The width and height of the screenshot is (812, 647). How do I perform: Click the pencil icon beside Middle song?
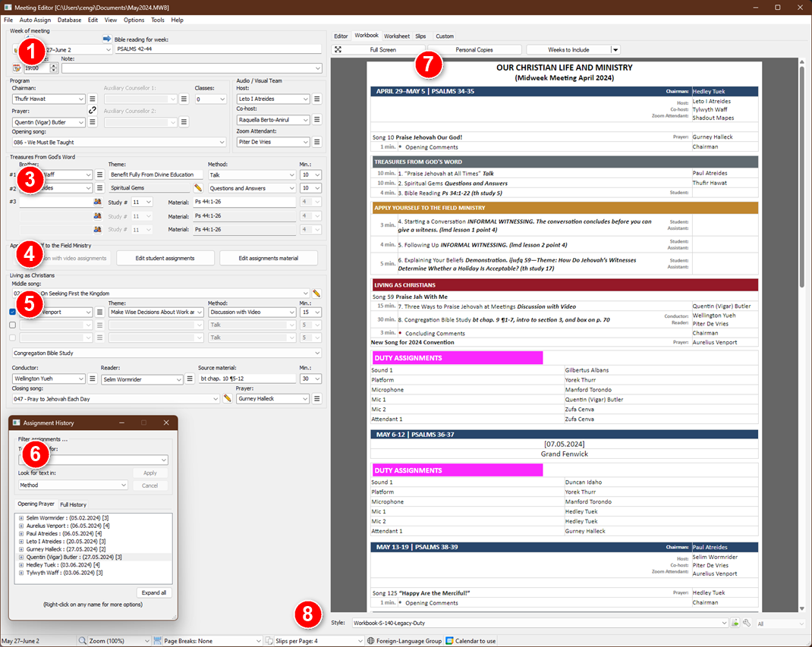point(316,293)
